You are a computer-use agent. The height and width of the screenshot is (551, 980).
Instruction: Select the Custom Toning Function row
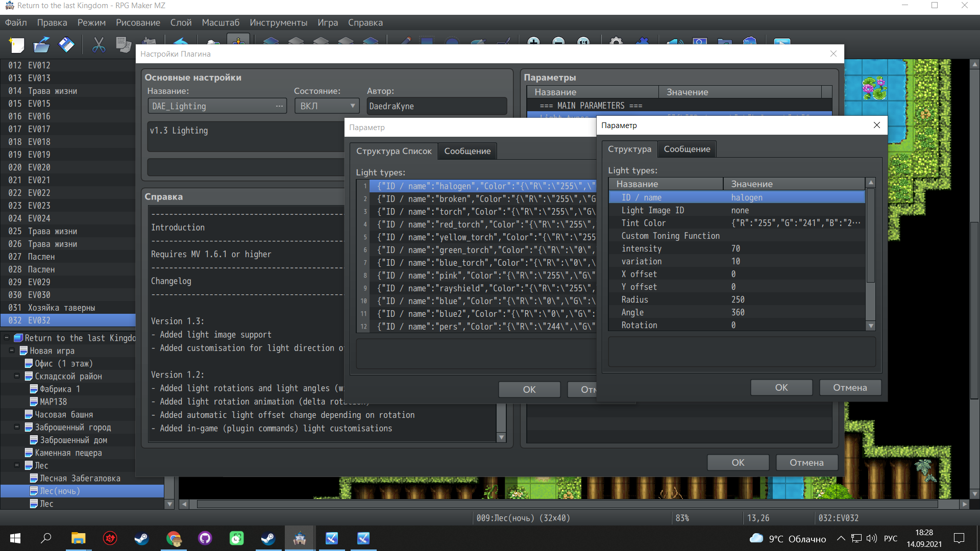(x=737, y=236)
